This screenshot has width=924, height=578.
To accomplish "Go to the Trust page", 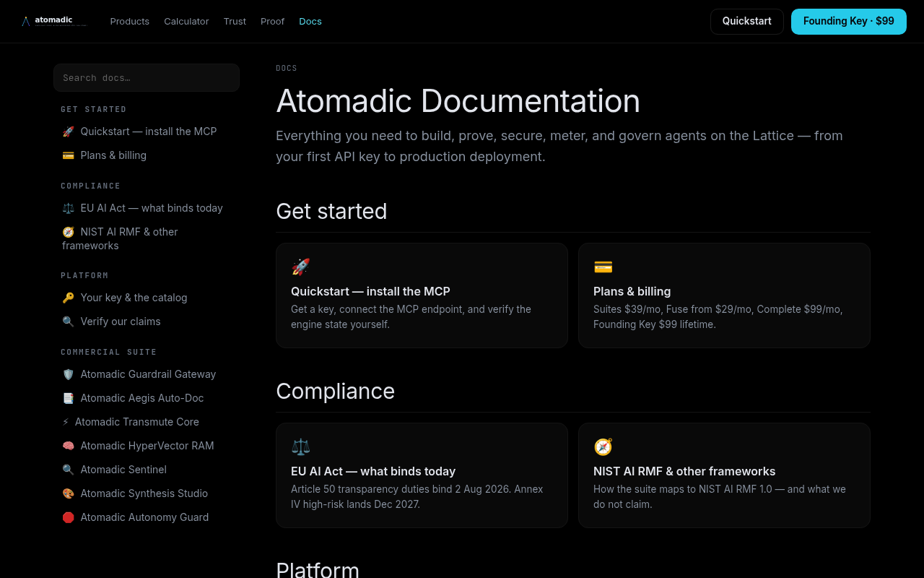I will pos(235,22).
